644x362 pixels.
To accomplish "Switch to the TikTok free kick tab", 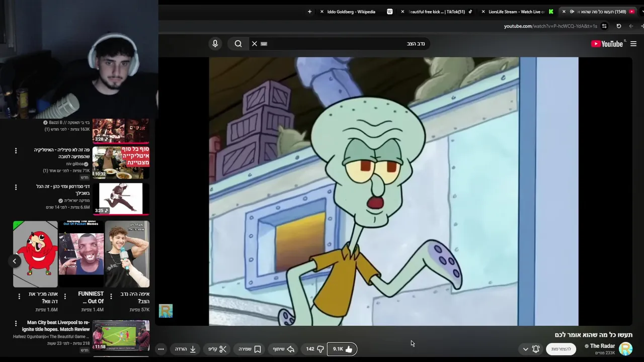I will [x=437, y=12].
